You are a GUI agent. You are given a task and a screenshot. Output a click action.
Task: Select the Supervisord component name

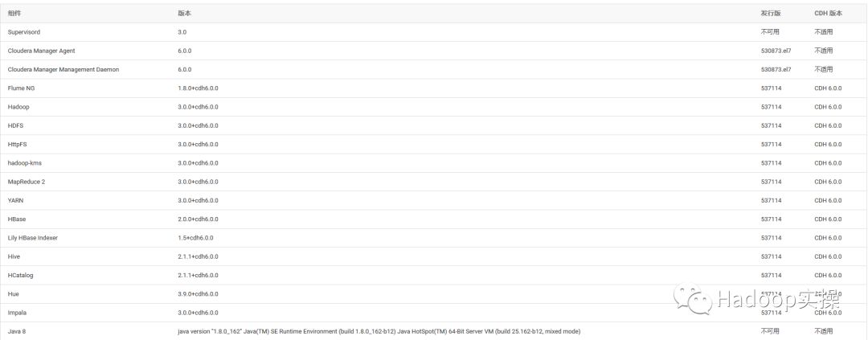24,32
